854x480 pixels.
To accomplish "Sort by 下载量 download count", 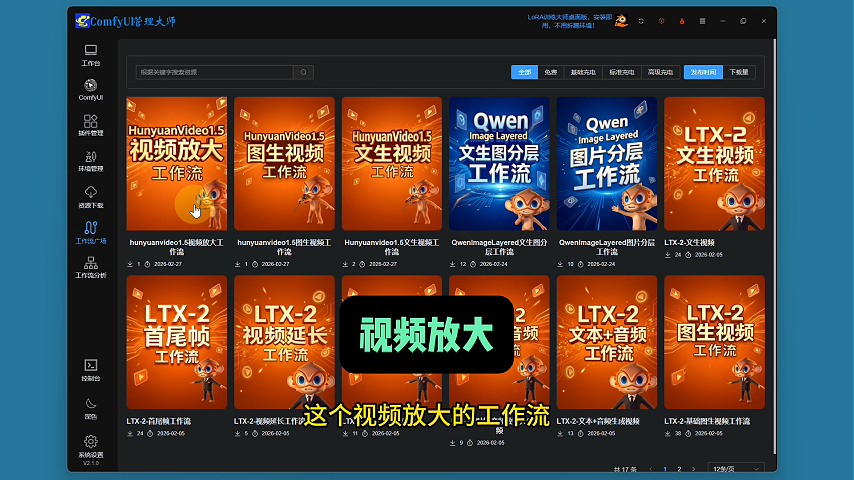I will coord(739,72).
